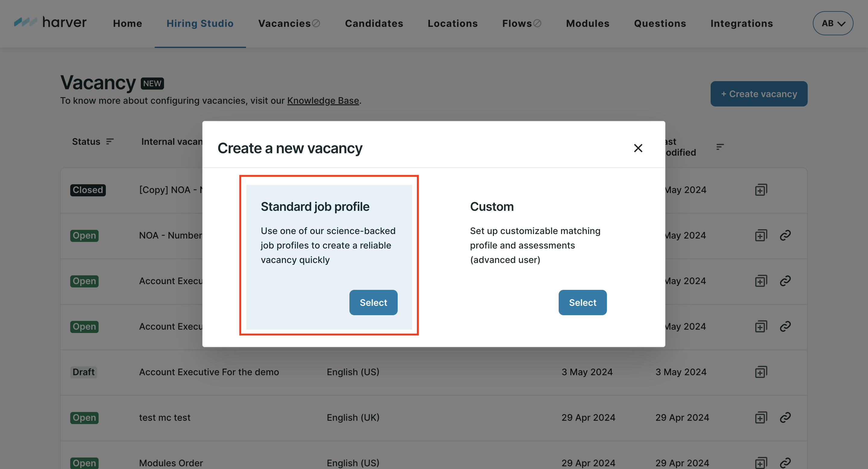The width and height of the screenshot is (868, 469).
Task: Go to the Hiring Studio tab
Action: click(x=200, y=23)
